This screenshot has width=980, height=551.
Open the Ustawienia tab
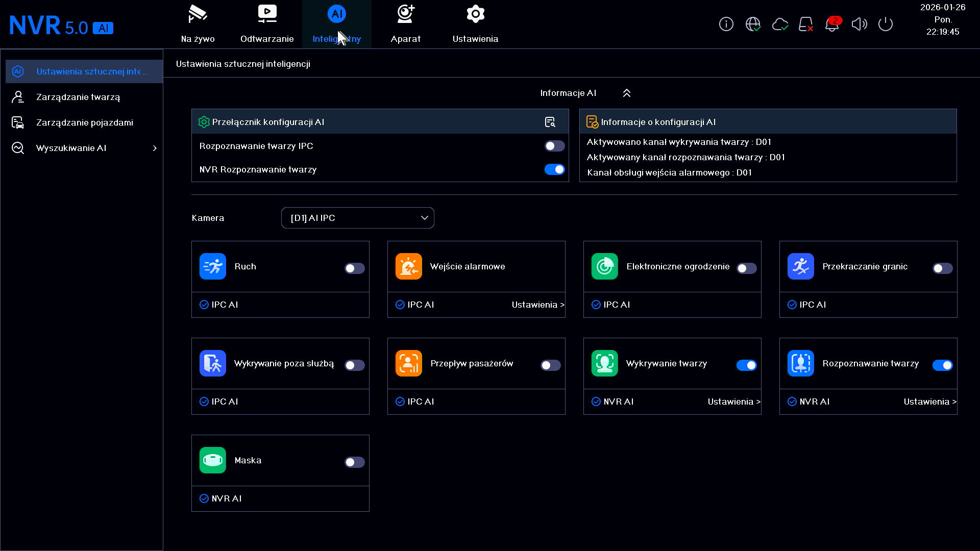point(475,24)
